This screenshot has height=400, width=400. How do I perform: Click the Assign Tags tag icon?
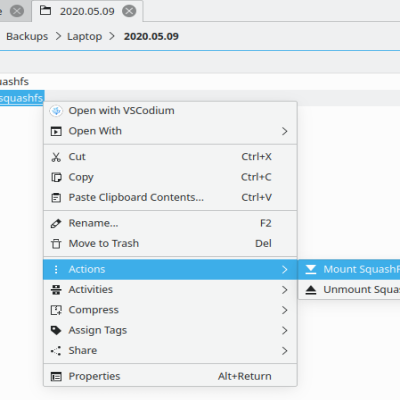[56, 330]
